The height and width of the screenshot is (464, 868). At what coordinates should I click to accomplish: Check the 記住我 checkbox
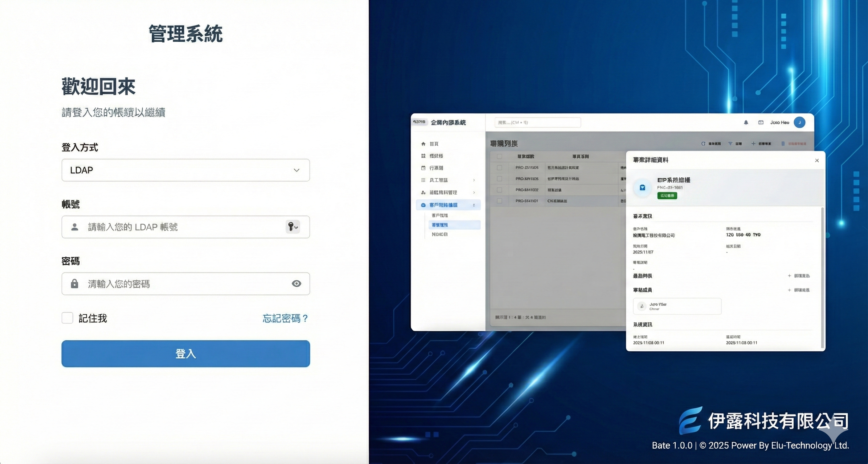pos(68,318)
